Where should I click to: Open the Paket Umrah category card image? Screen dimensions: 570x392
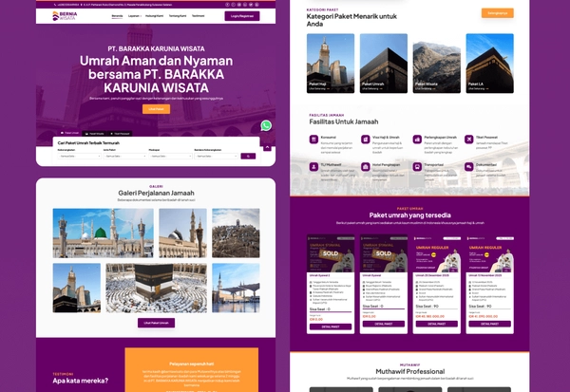384,64
